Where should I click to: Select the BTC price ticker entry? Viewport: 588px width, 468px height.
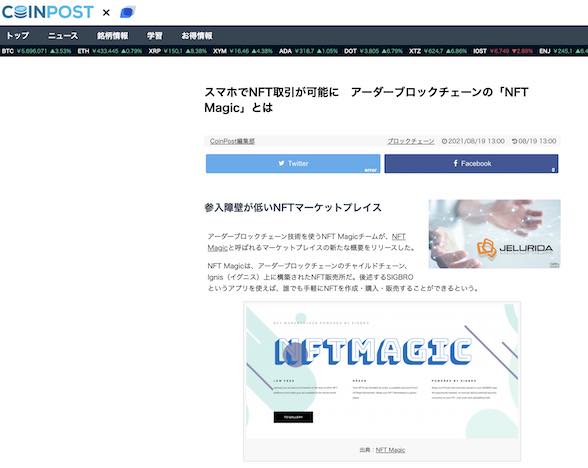36,51
